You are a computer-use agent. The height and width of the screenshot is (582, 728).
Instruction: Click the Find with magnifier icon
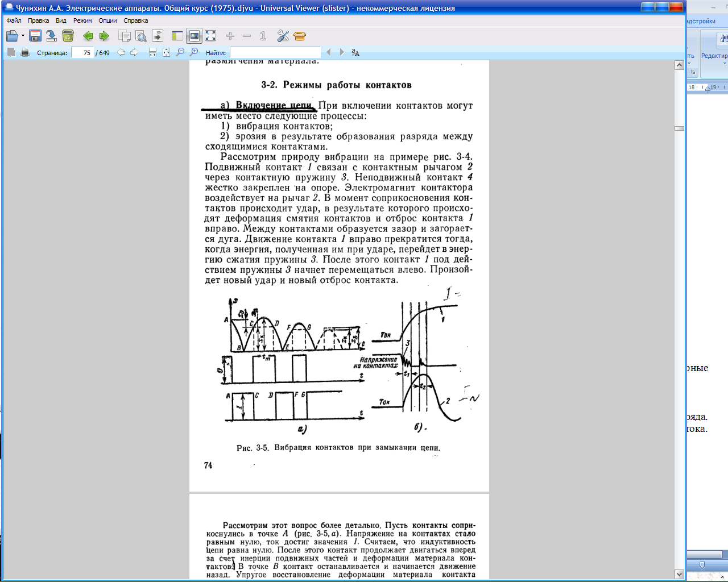coord(140,36)
